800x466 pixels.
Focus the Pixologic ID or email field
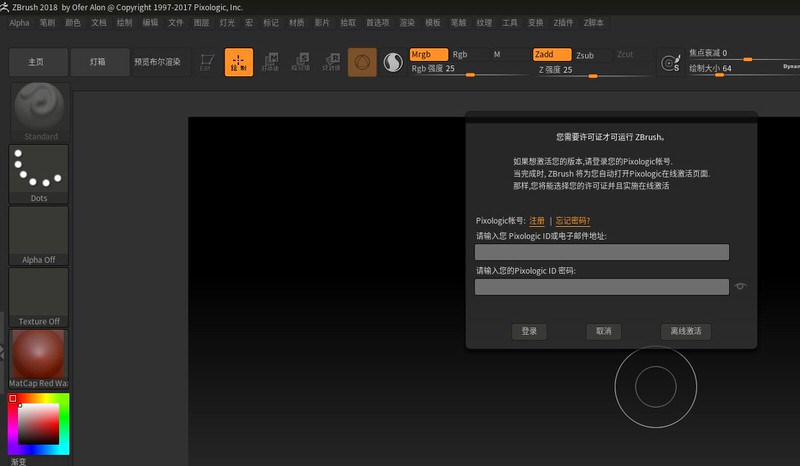[x=602, y=252]
